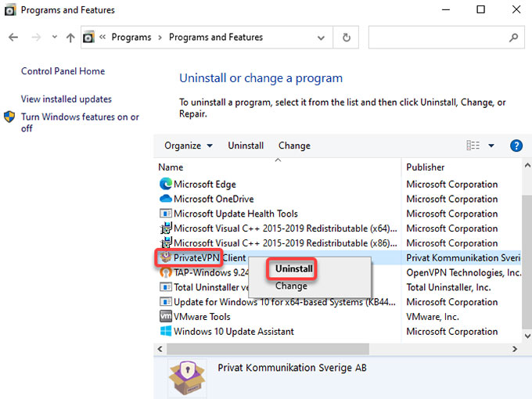Viewport: 532px width, 399px height.
Task: Click the vertical scrollbar up arrow
Action: click(527, 166)
